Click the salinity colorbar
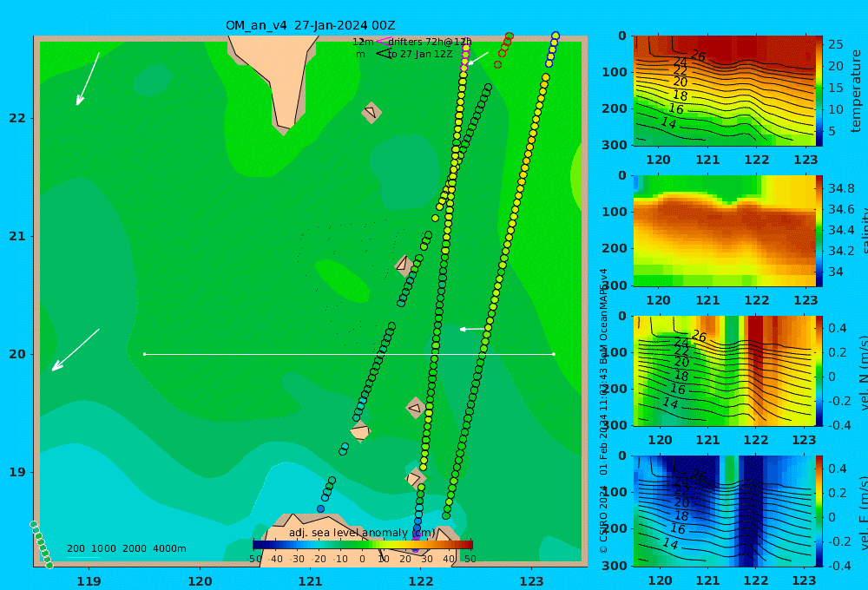Viewport: 868px width, 590px height. coord(819,232)
